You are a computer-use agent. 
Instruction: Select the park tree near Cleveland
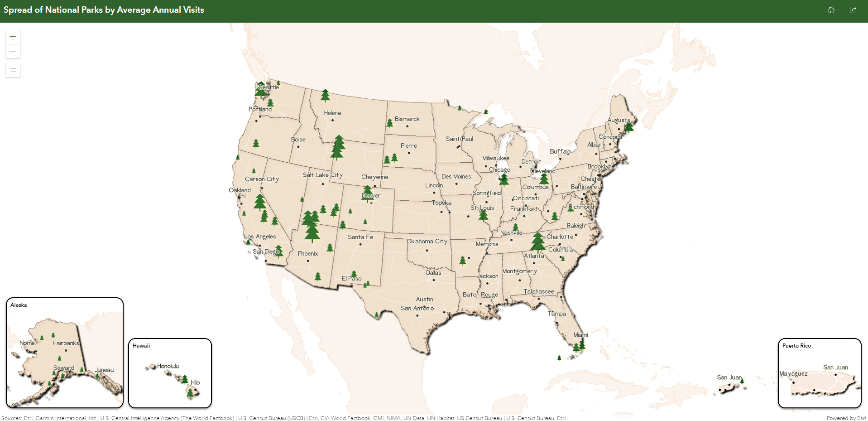(x=544, y=179)
